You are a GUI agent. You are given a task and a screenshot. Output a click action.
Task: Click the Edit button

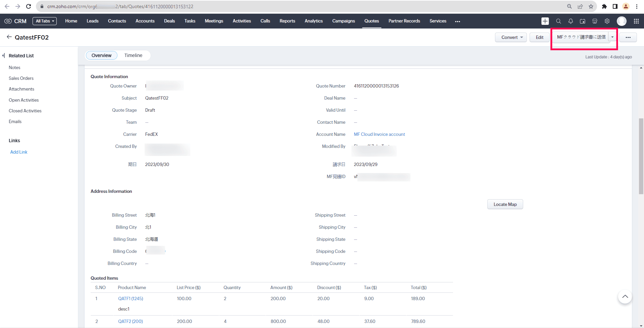click(539, 38)
